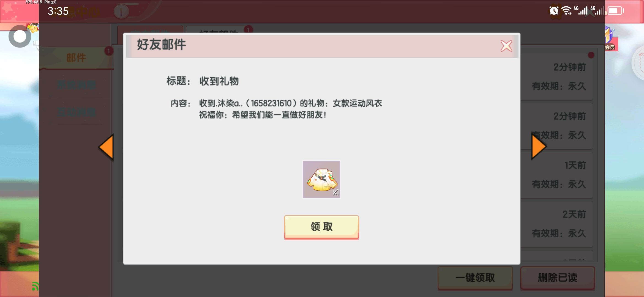Claim the gift with 领取 button
The image size is (644, 297).
pos(321,227)
